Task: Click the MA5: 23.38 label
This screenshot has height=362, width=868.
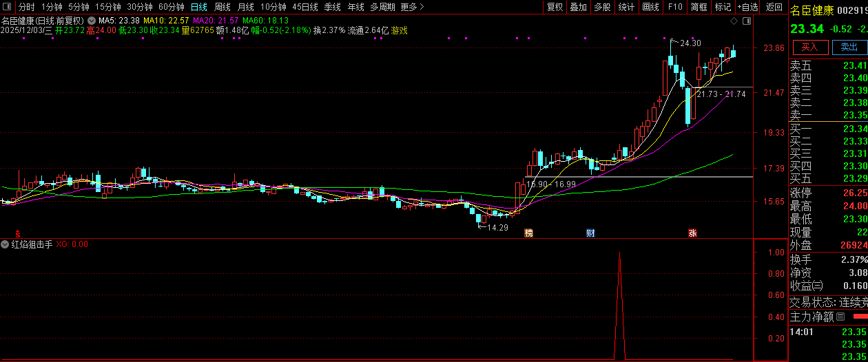Action: [x=119, y=21]
